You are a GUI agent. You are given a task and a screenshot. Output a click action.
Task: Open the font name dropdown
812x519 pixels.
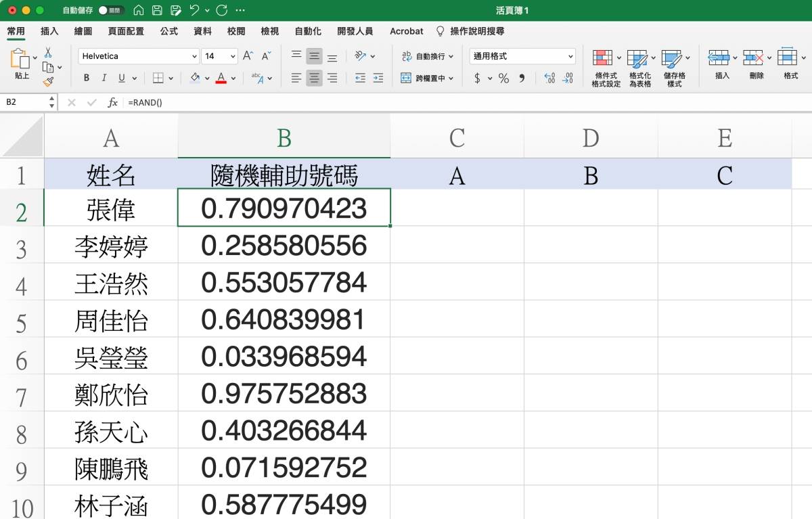click(194, 56)
